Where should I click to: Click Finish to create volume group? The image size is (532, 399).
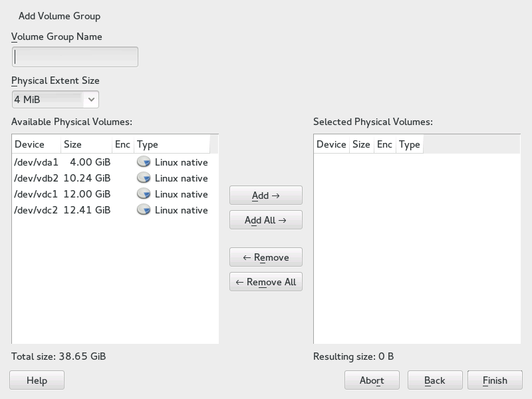click(x=495, y=380)
